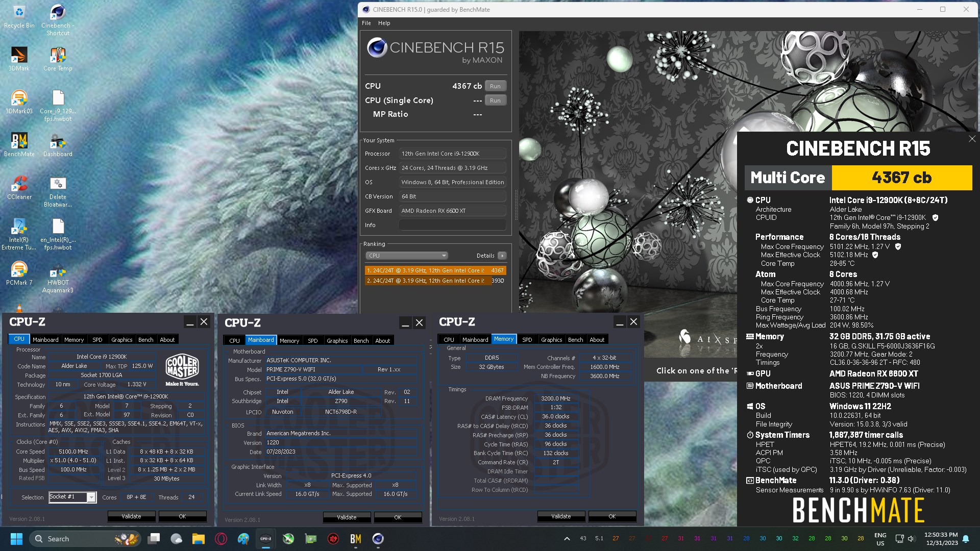Screen dimensions: 980x551
Task: Click the Cinebench panel splitter handle
Action: 516,204
